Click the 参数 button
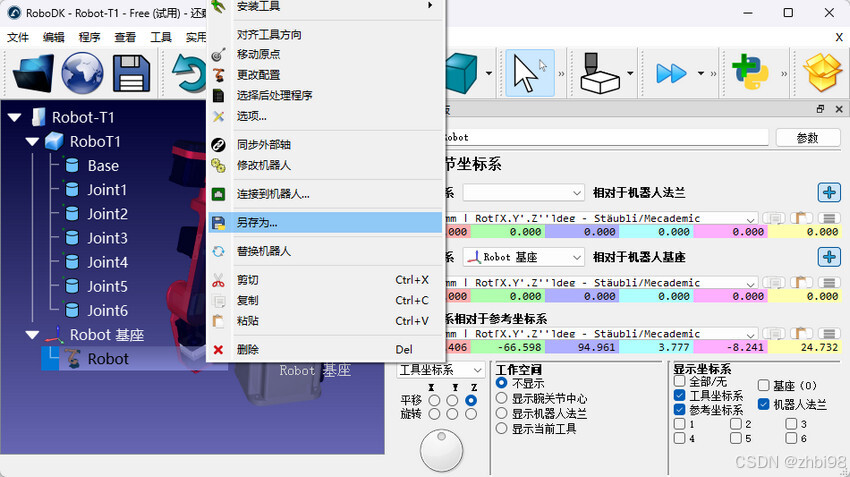Image resolution: width=850 pixels, height=477 pixels. pos(808,138)
